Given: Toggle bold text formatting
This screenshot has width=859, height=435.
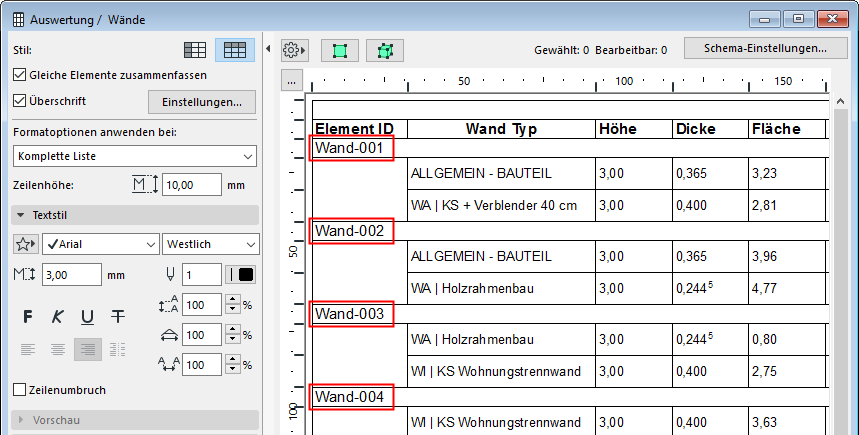Looking at the screenshot, I should pyautogui.click(x=28, y=317).
